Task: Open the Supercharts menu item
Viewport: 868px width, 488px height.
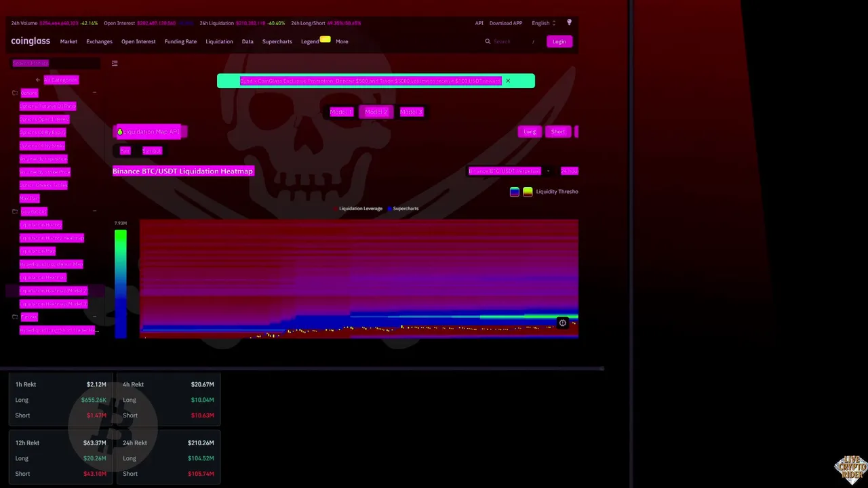Action: (x=277, y=41)
